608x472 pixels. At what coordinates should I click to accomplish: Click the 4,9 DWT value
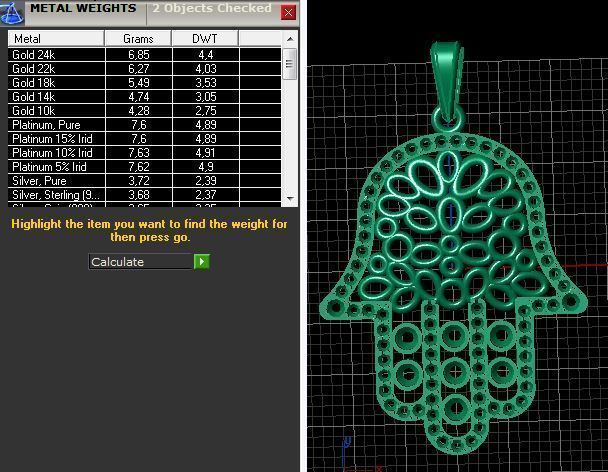(x=206, y=166)
